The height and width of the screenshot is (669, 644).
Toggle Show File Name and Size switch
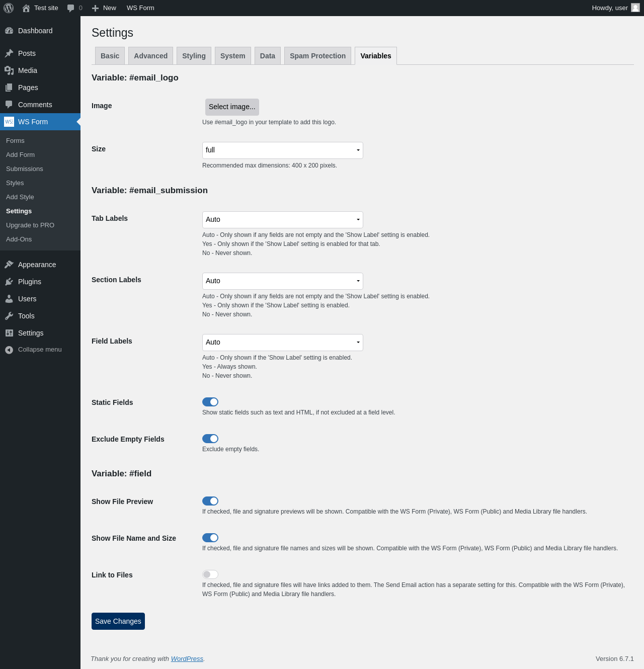tap(210, 538)
